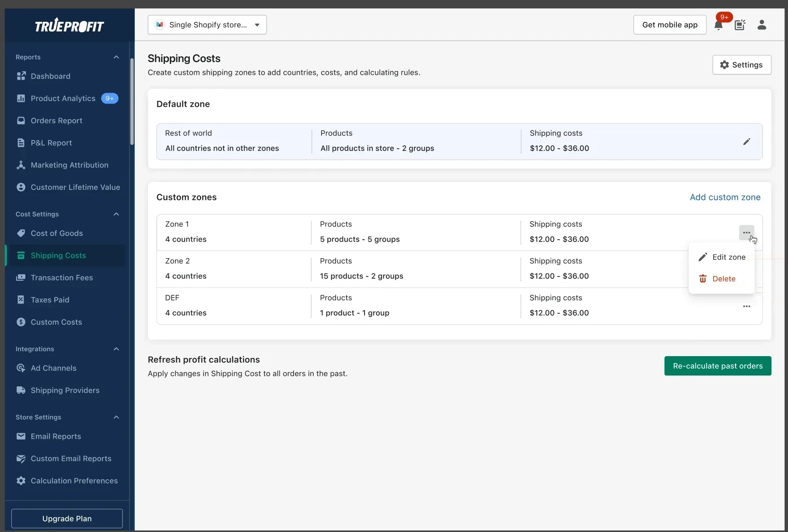Viewport: 788px width, 532px height.
Task: Click the Get mobile app button
Action: (670, 25)
